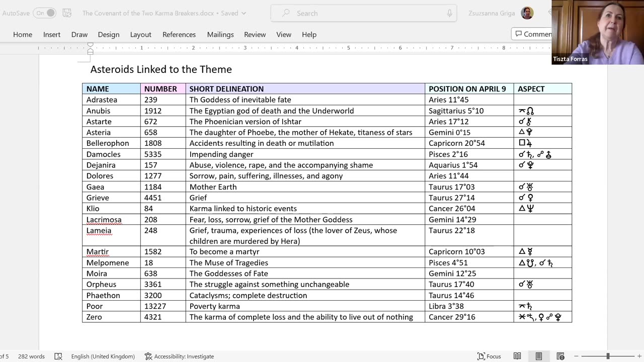Select Print Layout view icon
This screenshot has height=362, width=644.
point(539,356)
